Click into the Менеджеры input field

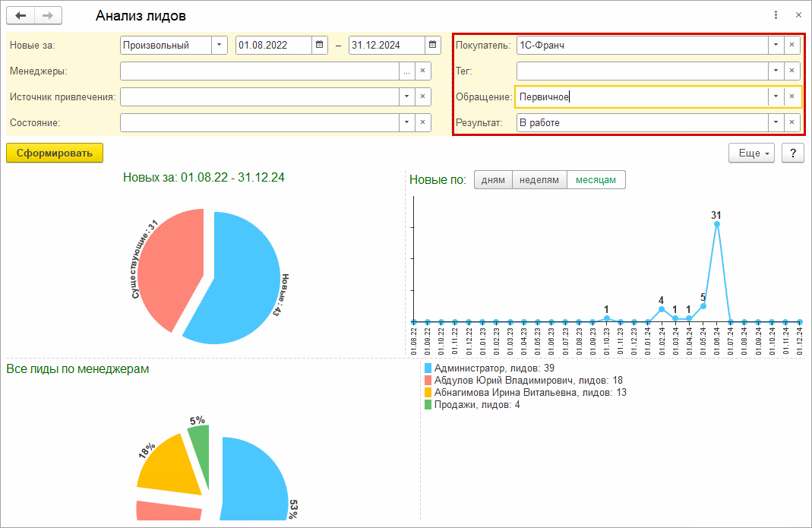tap(260, 71)
